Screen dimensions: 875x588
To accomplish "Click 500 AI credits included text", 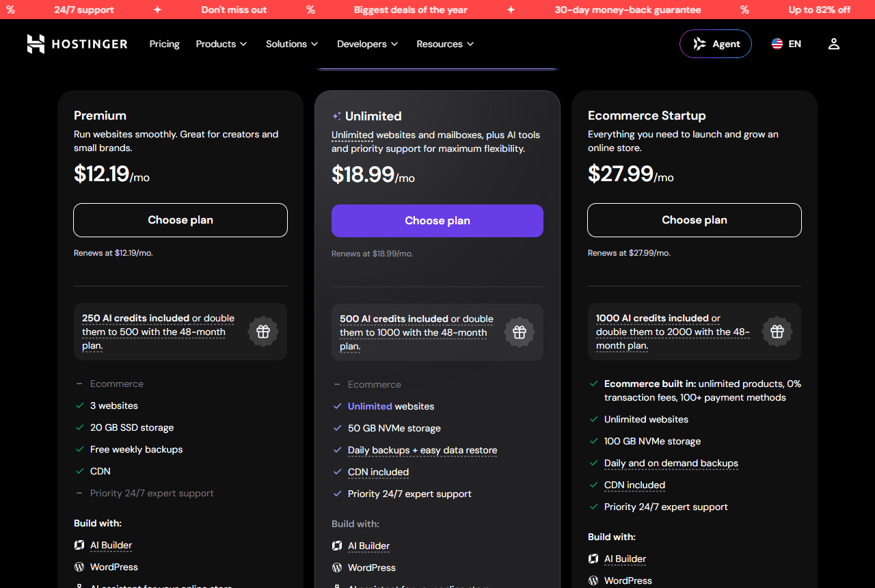I will [394, 319].
